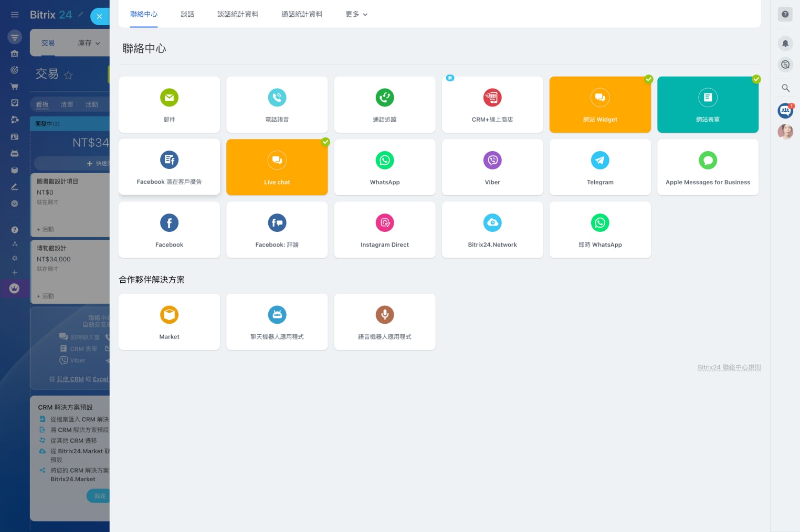Open the notifications bell icon
This screenshot has width=800, height=532.
tap(785, 44)
